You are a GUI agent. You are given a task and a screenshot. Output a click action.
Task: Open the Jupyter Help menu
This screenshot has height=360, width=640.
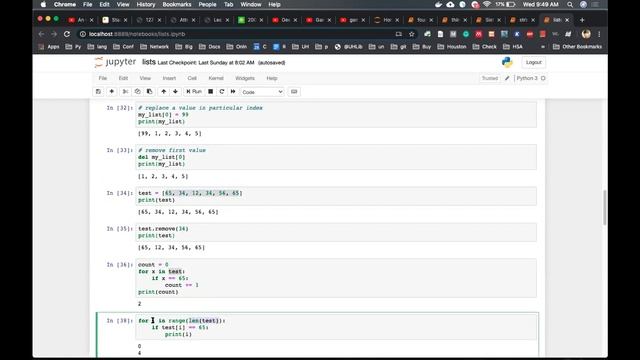pyautogui.click(x=272, y=78)
